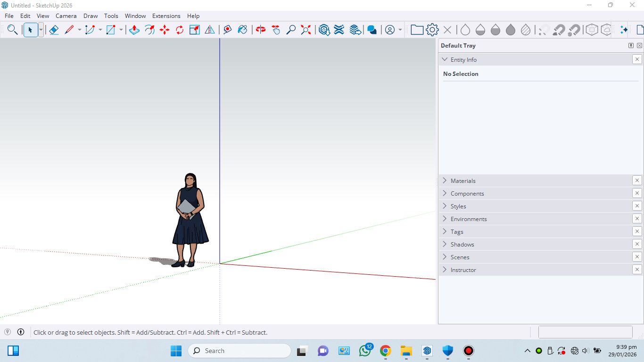Select the Pan hand tool
The width and height of the screenshot is (644, 362).
276,30
